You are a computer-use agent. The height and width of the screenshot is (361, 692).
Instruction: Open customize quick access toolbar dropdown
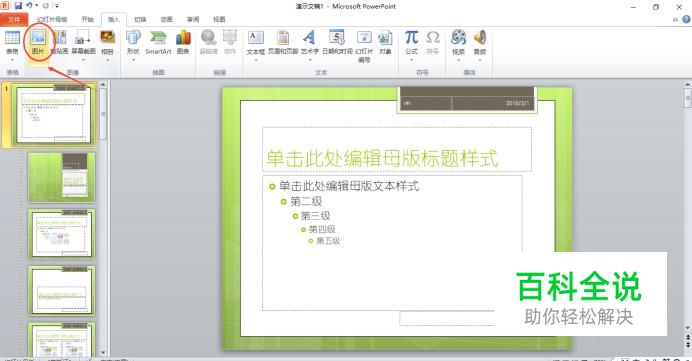(x=58, y=6)
